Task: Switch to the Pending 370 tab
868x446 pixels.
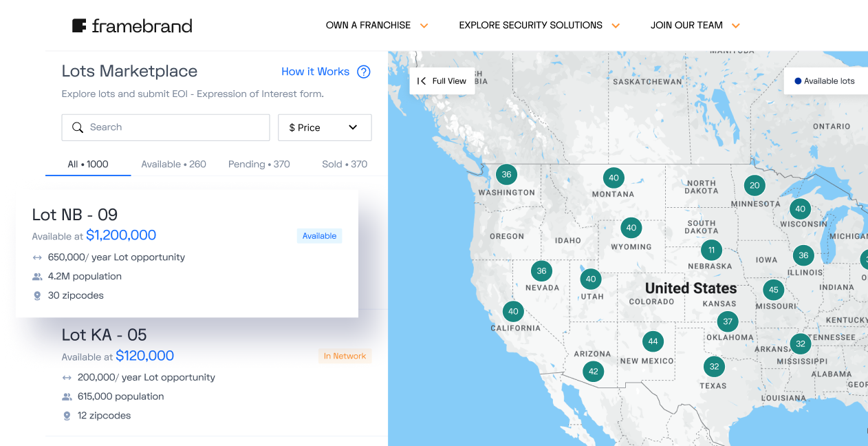Action: point(259,164)
